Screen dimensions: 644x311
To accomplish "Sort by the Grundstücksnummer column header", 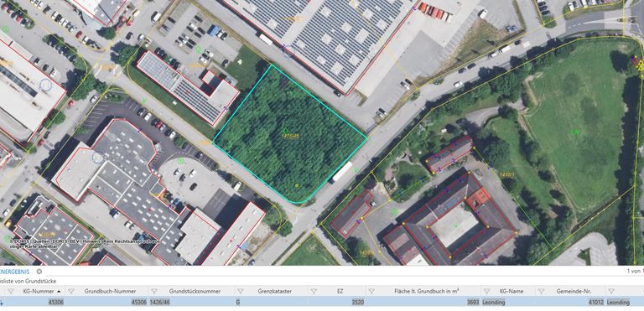I will coord(195,291).
